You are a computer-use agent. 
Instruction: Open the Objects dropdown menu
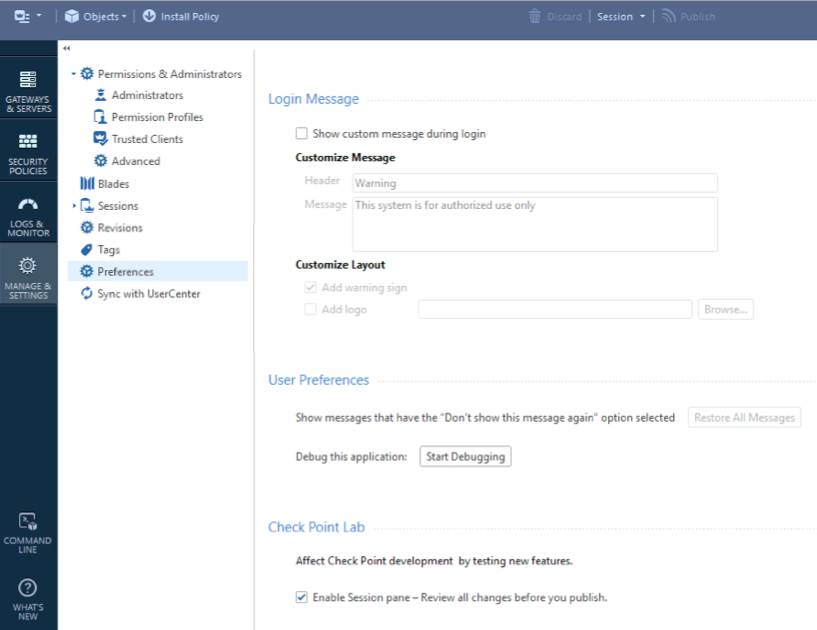tap(104, 17)
